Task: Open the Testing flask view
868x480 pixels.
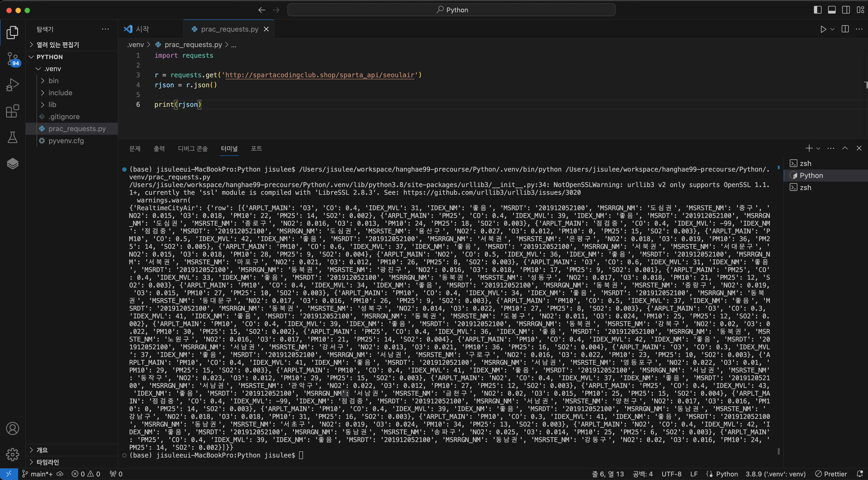Action: (x=12, y=137)
